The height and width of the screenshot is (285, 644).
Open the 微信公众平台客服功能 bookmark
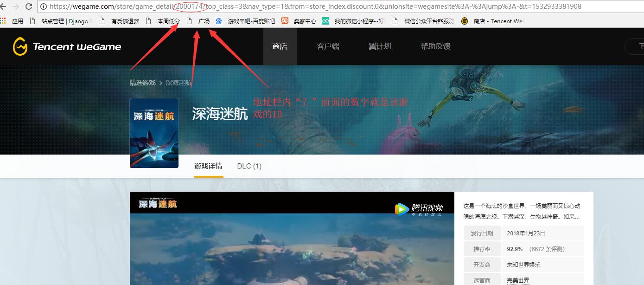[423, 21]
